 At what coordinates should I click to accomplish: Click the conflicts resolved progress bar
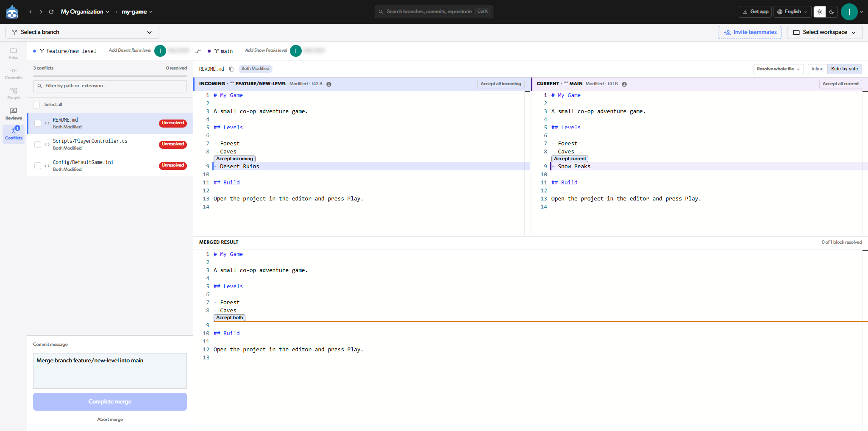coord(110,76)
